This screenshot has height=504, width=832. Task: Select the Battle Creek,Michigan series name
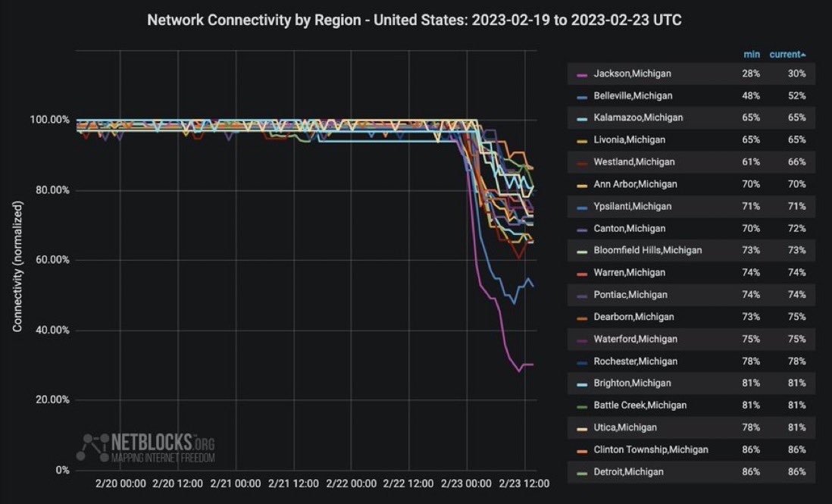(640, 406)
